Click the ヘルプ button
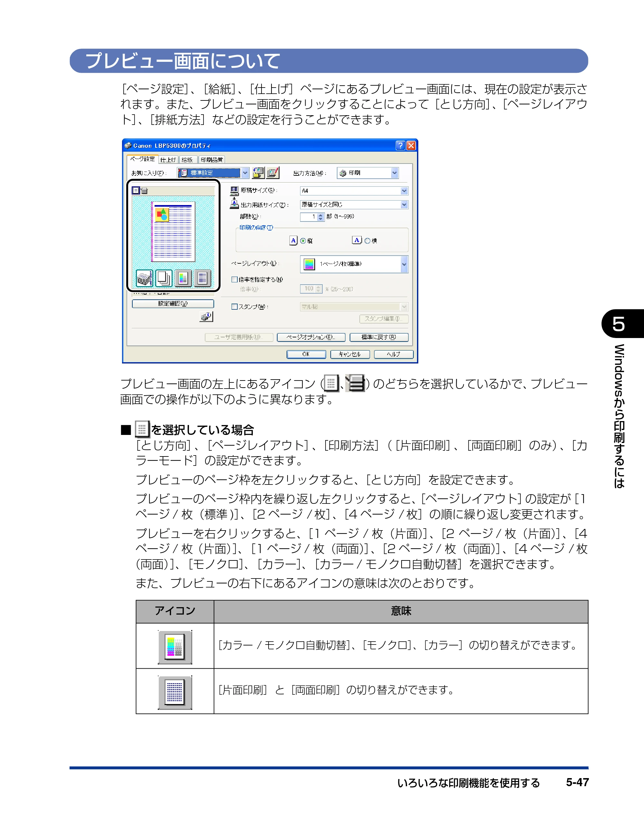The height and width of the screenshot is (828, 644). (x=394, y=354)
